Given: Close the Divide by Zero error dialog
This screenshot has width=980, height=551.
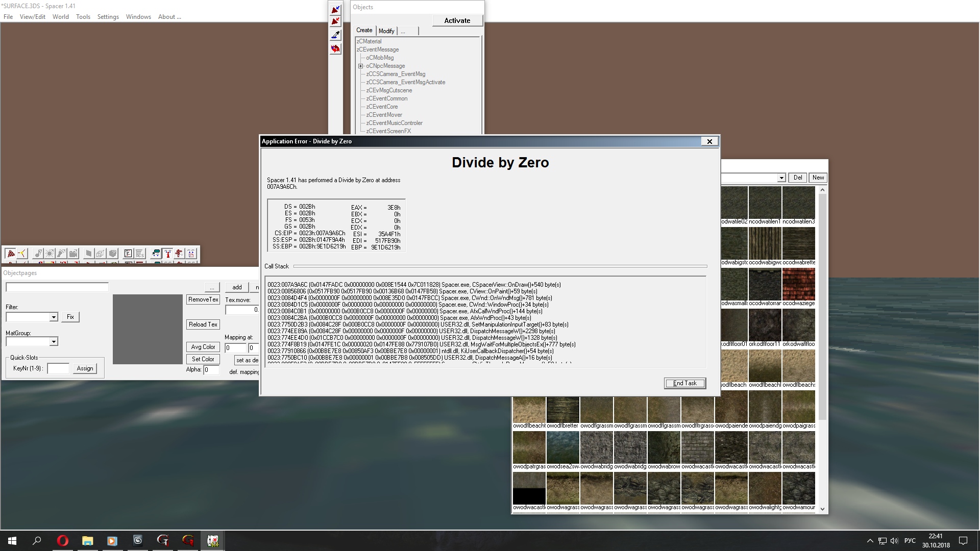Looking at the screenshot, I should (x=709, y=141).
